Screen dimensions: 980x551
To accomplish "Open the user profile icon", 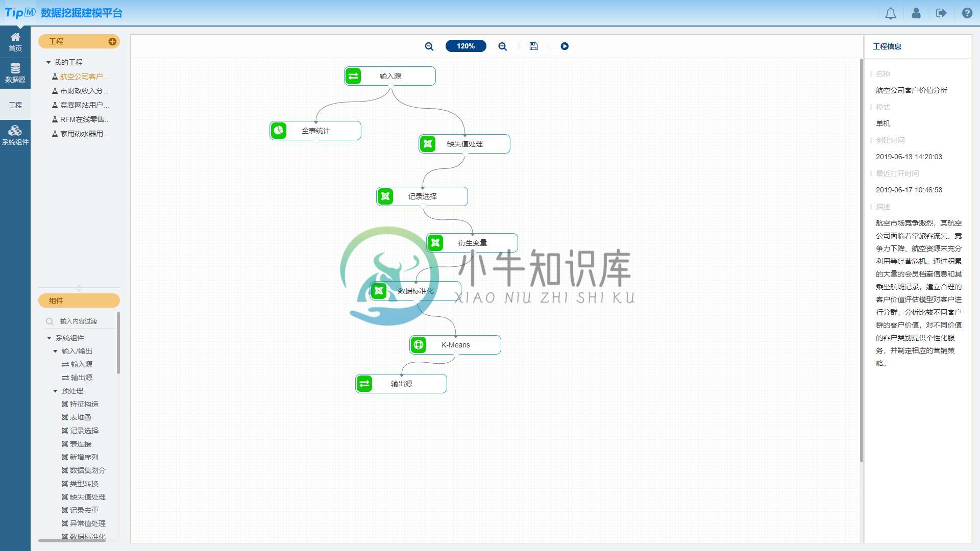I will tap(916, 13).
